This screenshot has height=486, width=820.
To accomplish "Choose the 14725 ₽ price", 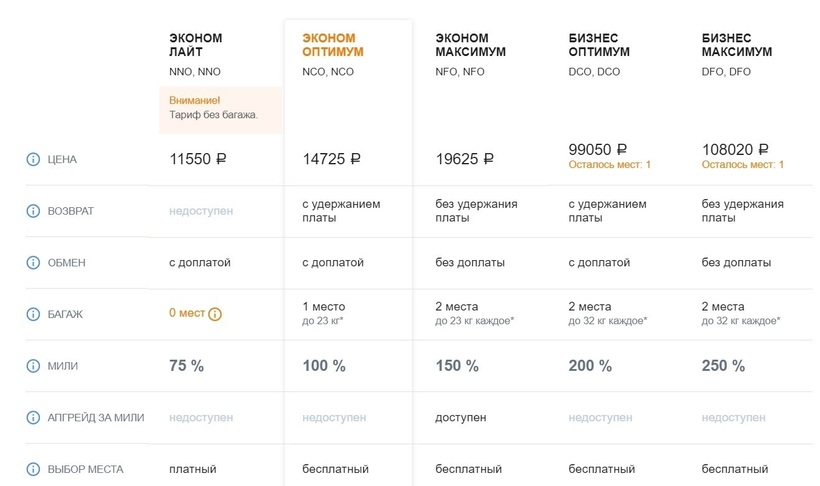I will click(331, 159).
